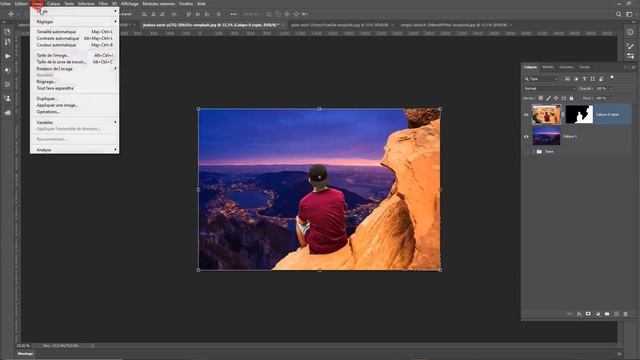Open Taille de la zone de travail...
Screen dimensions: 640x360
[74, 62]
